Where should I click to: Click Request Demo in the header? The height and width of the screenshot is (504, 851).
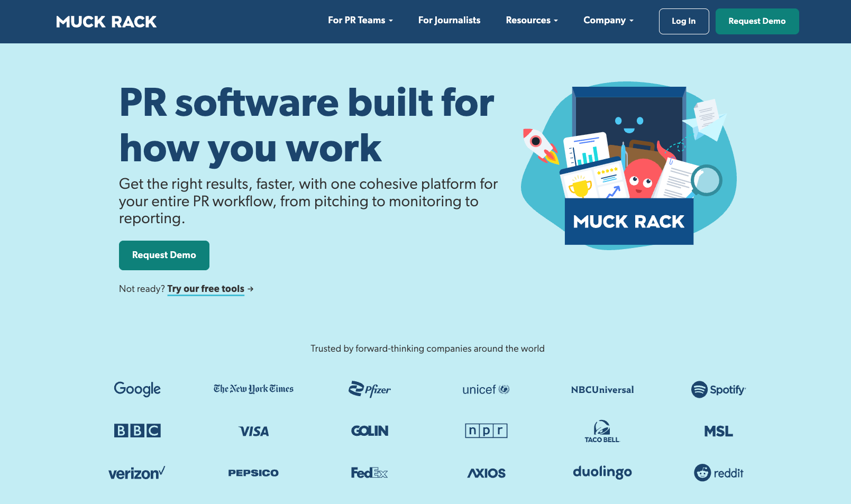tap(757, 21)
